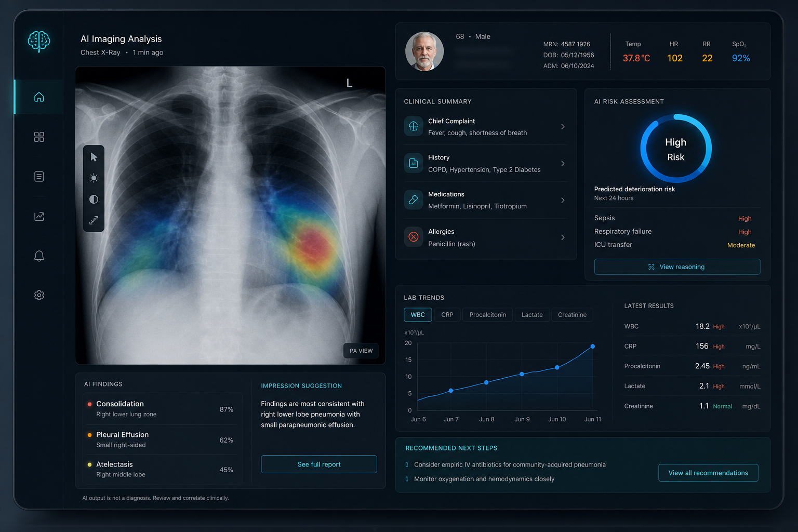Click the WBC 18.2 latest result
The height and width of the screenshot is (532, 798).
coord(692,326)
